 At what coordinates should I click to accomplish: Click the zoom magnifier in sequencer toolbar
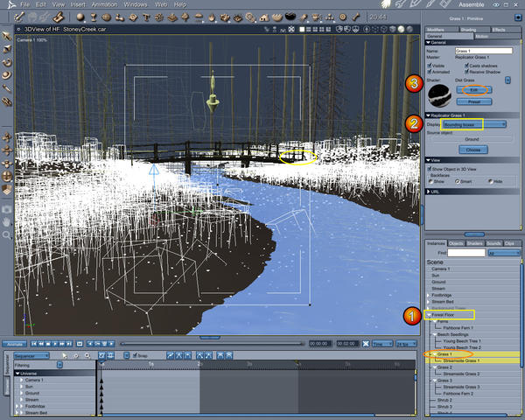coord(87,356)
